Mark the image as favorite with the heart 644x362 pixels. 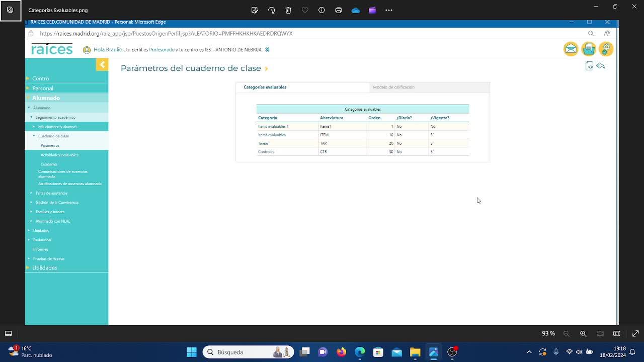(x=305, y=10)
